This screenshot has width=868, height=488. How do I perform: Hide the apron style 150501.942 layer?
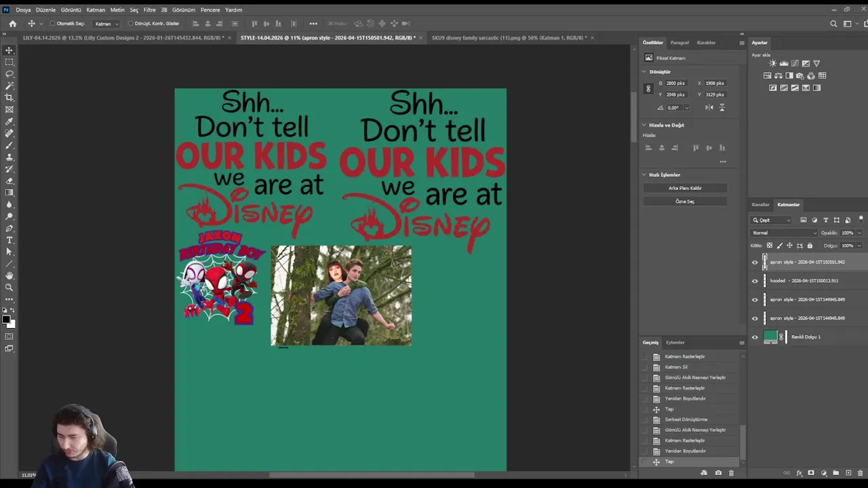click(755, 262)
